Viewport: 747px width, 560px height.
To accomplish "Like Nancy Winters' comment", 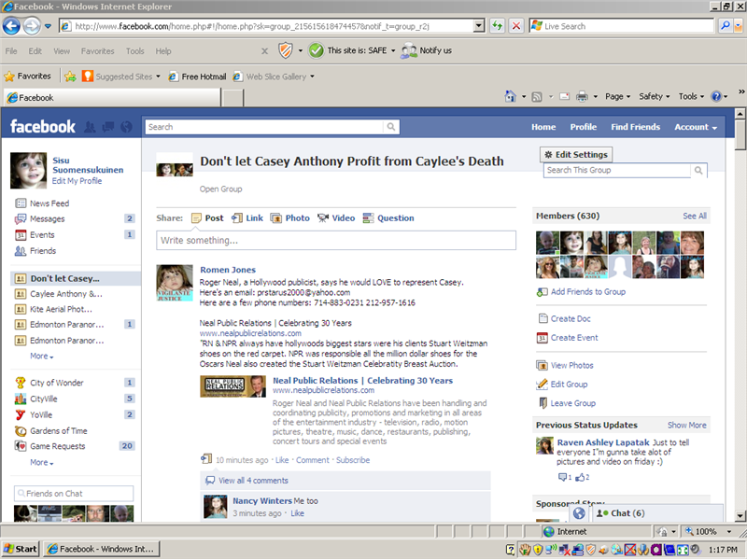I will coord(298,513).
